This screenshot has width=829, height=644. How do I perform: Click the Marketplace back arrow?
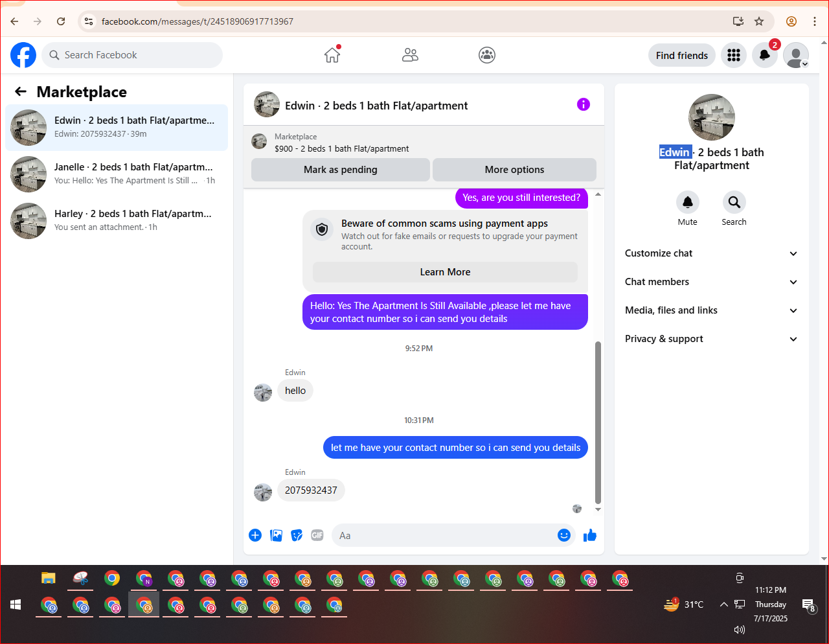(x=21, y=92)
